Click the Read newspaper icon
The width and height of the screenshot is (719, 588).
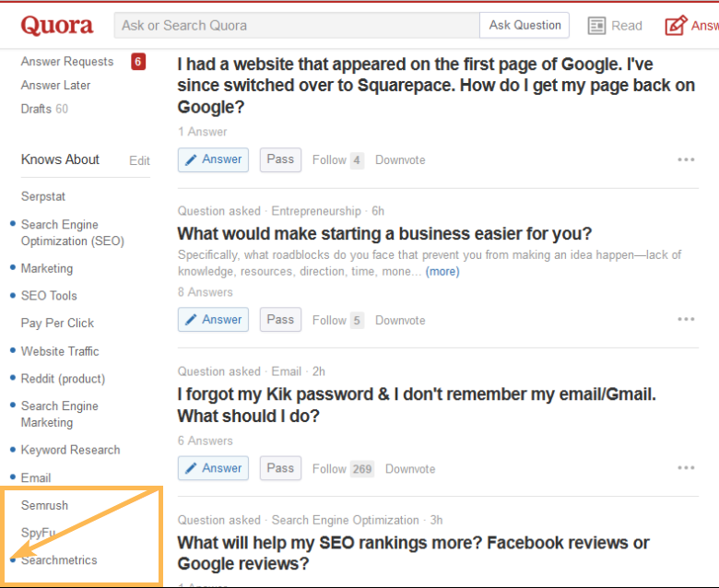pyautogui.click(x=596, y=26)
